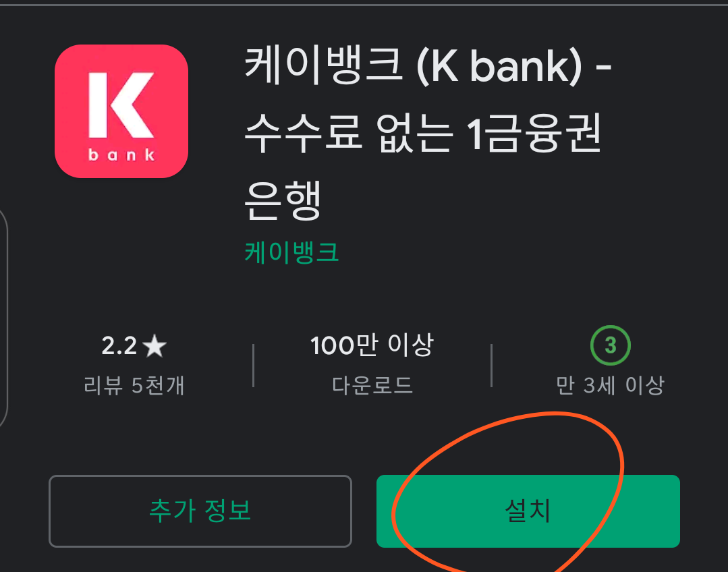Click the white star next to 2.2
Image resolution: width=728 pixels, height=572 pixels.
pos(155,346)
